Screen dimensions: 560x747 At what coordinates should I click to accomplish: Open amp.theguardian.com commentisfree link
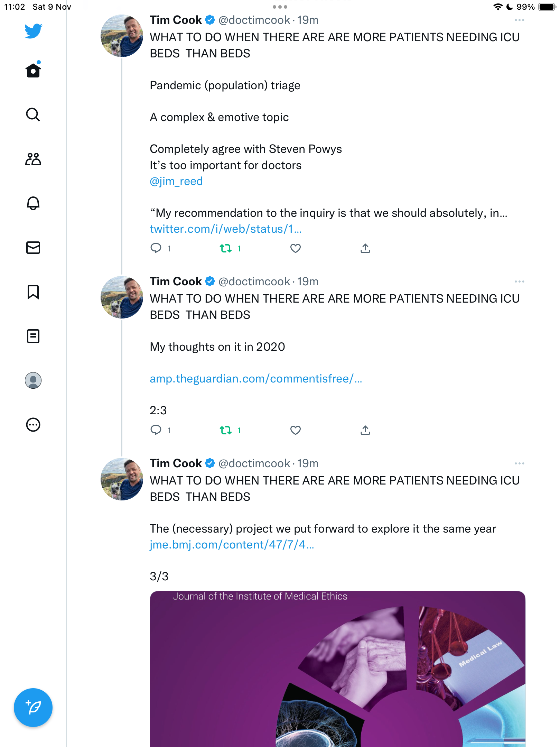[x=256, y=379]
